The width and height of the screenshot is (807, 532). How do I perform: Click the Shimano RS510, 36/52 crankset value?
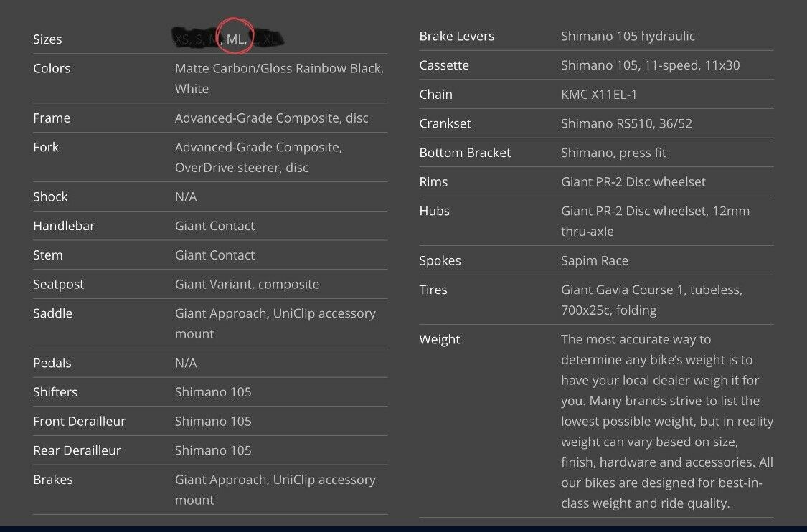[626, 123]
